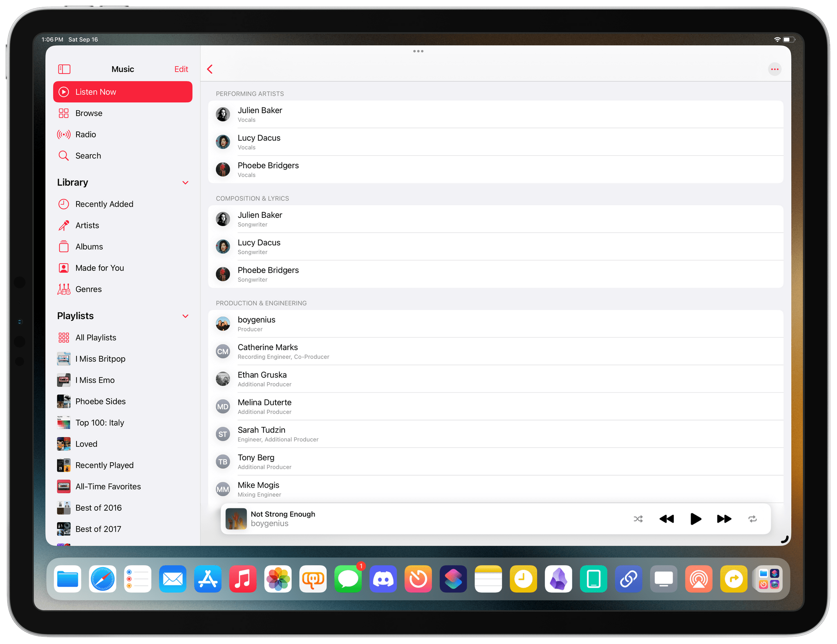Open the Top 100: Italy playlist

click(123, 423)
